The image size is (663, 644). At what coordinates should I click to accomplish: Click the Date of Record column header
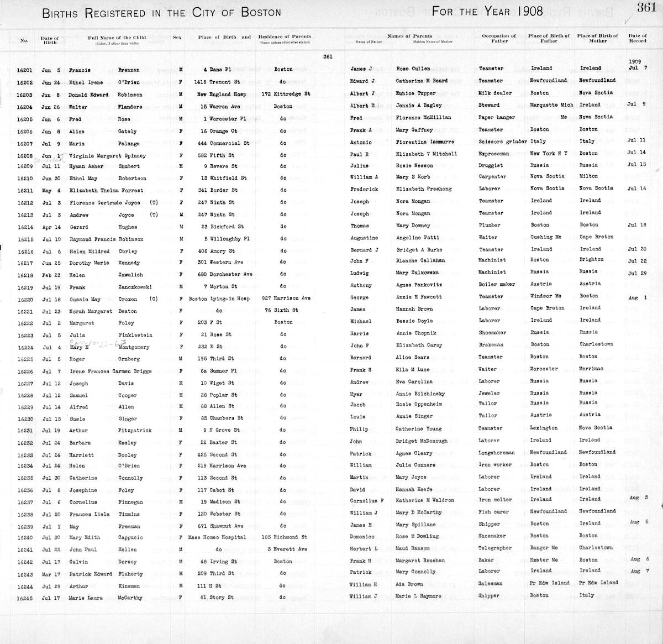click(638, 38)
